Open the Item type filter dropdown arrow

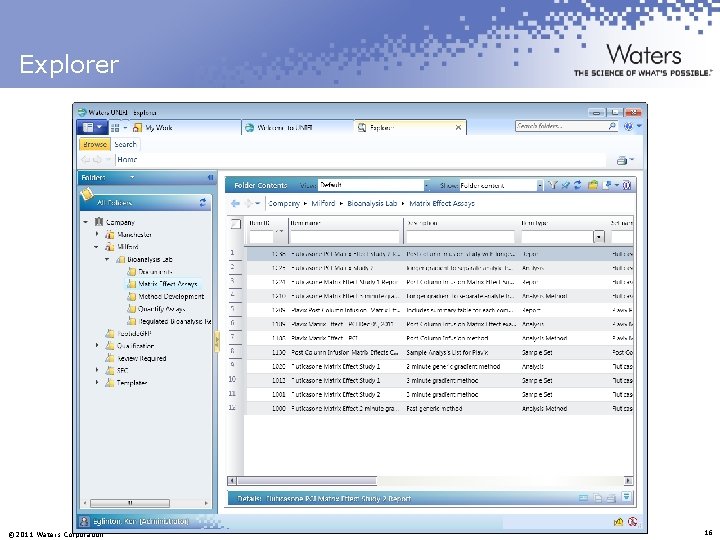click(x=599, y=237)
